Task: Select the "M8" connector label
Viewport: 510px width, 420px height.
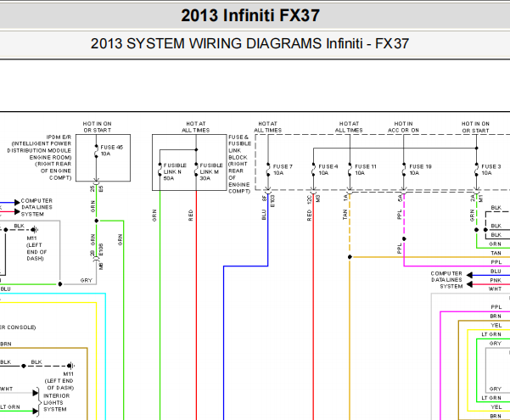Action: [x=101, y=266]
